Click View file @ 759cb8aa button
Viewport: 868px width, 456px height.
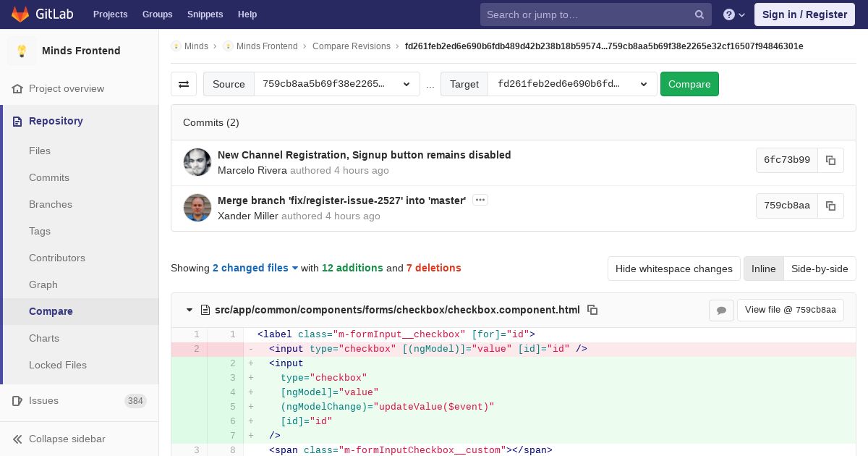point(790,310)
